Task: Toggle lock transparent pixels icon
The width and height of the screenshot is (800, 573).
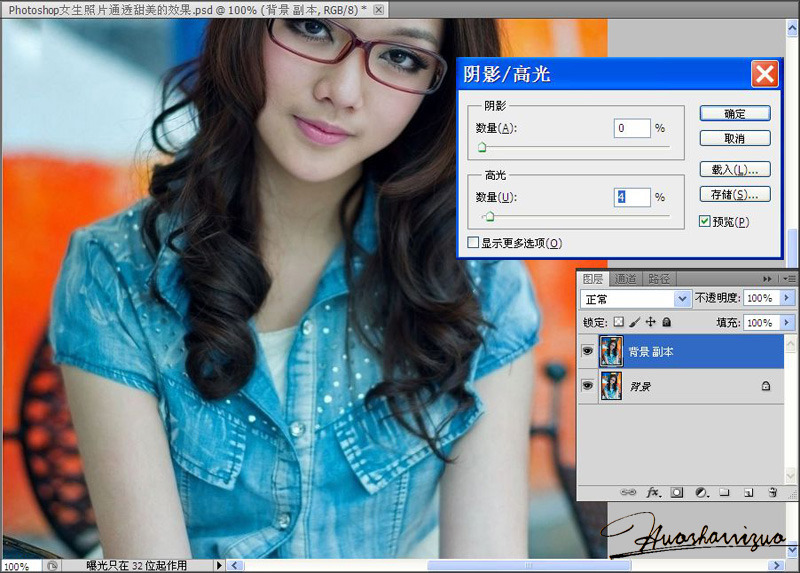Action: (618, 322)
